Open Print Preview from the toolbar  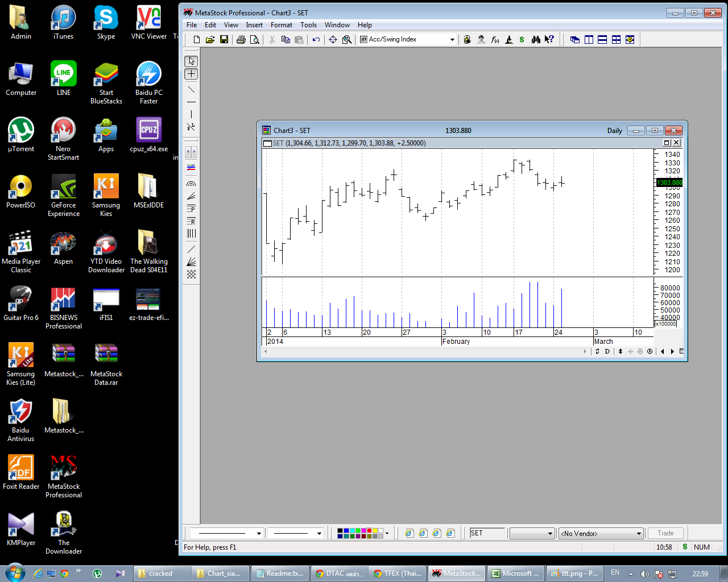coord(255,40)
